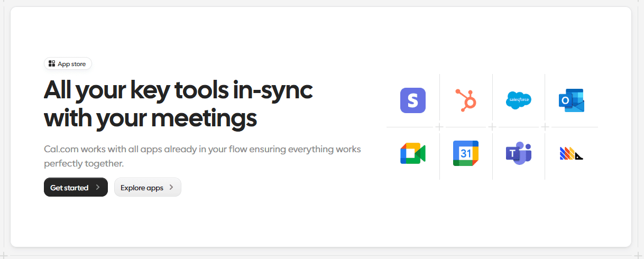Click the headline "All your key tools in-sync"
The image size is (644, 259).
coord(178,90)
